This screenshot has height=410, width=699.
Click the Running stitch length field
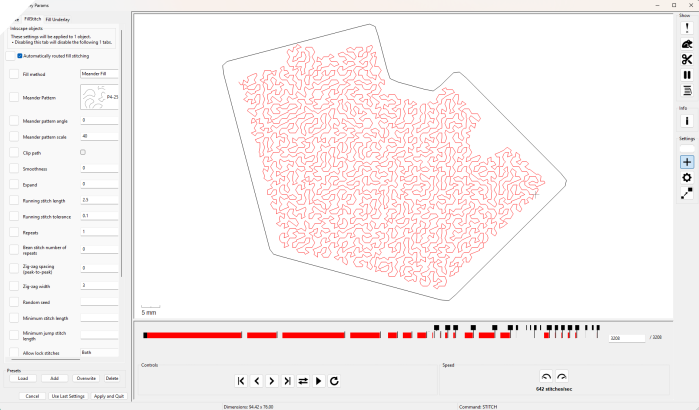99,200
